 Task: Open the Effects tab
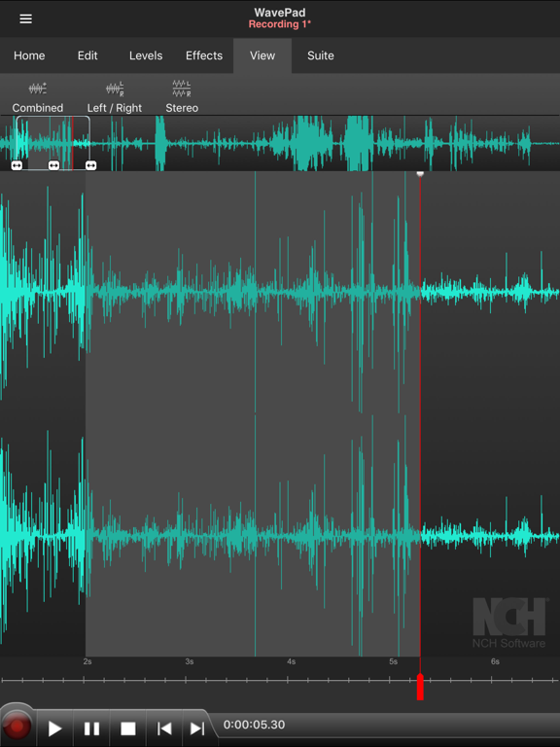point(204,55)
